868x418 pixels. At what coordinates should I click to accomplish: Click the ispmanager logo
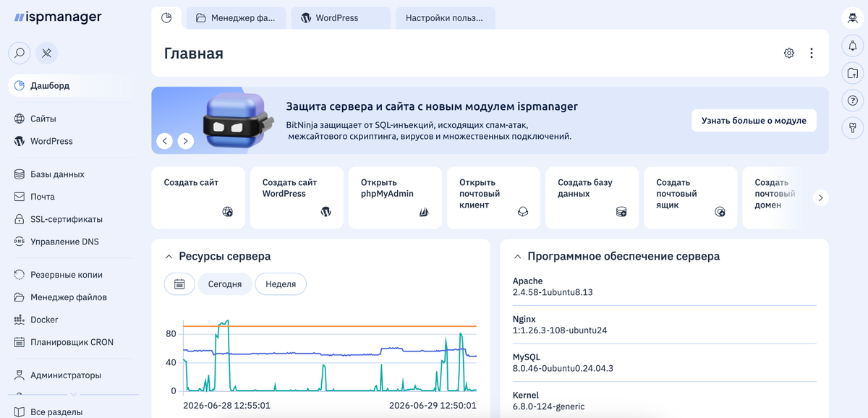pos(58,17)
